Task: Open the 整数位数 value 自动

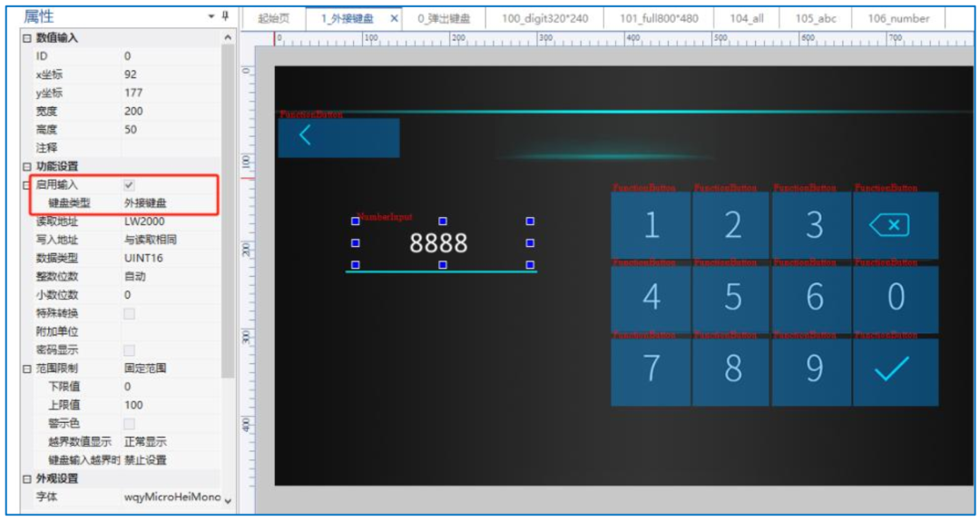Action: (134, 276)
